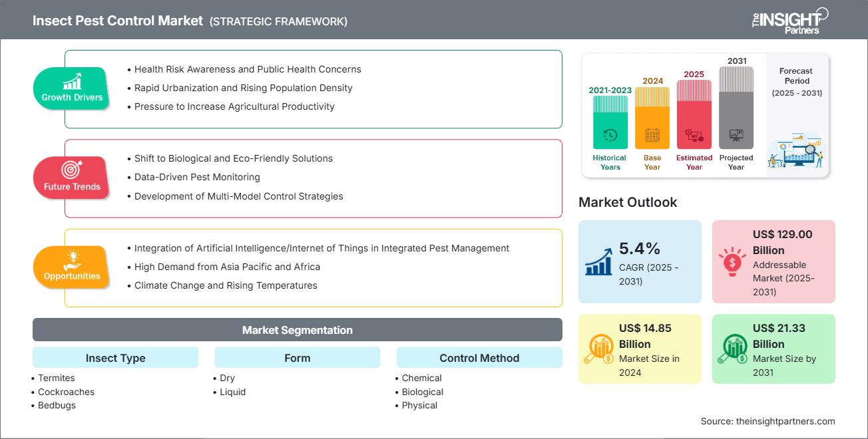Click the Opportunities lightbulb hand icon

click(72, 260)
